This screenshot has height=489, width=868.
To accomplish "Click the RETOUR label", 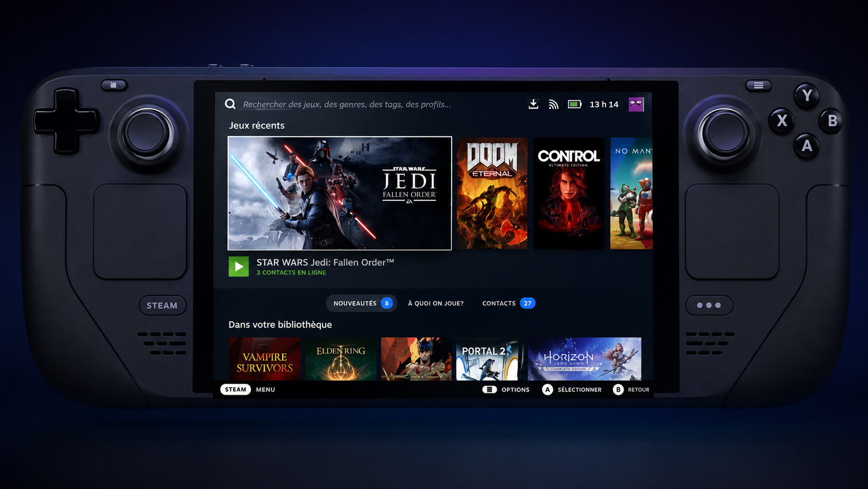I will tap(639, 390).
